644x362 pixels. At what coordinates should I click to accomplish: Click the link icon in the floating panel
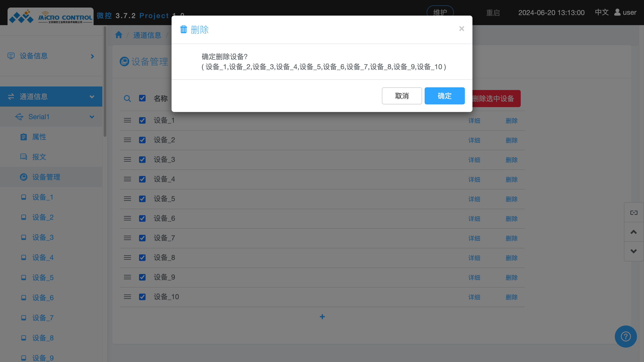coord(633,213)
